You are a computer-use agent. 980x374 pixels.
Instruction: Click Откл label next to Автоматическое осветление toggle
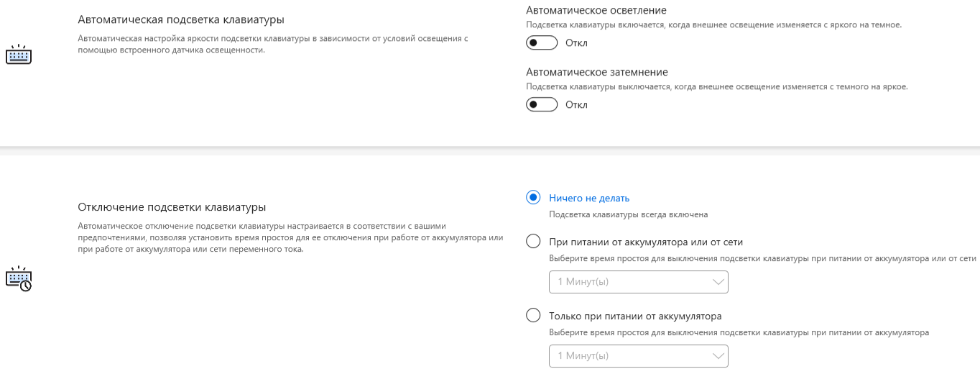pos(576,42)
